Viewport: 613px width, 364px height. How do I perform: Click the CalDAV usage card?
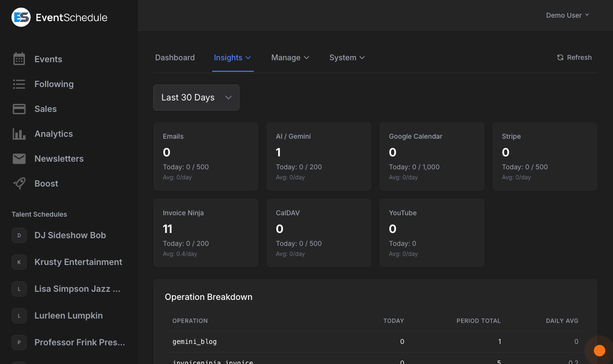319,233
